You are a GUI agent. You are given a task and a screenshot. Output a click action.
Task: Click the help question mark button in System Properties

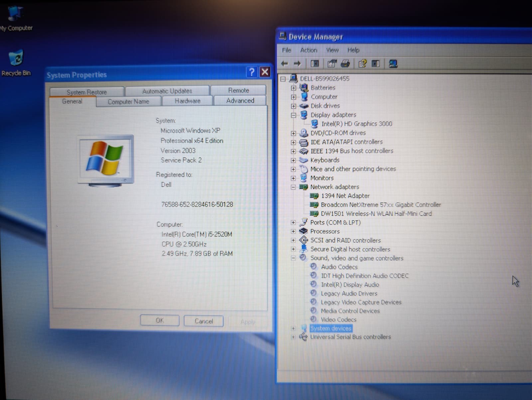click(x=252, y=72)
